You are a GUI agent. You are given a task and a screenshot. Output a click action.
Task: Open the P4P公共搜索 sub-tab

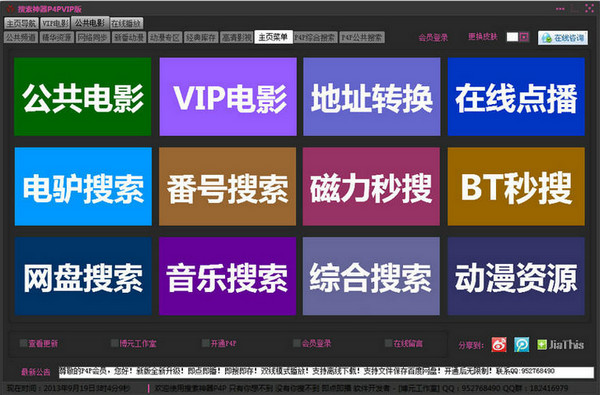pyautogui.click(x=362, y=37)
